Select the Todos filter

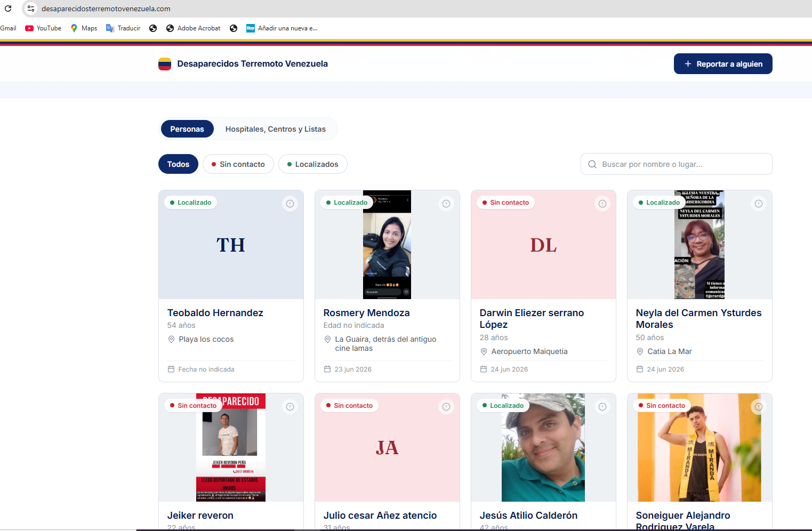[x=178, y=164]
